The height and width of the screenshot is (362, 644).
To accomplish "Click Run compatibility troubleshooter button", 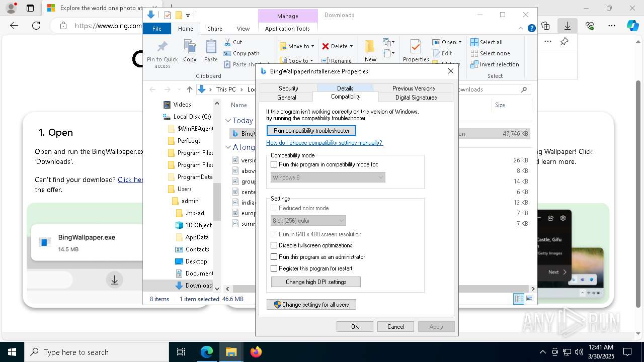I will coord(311,131).
